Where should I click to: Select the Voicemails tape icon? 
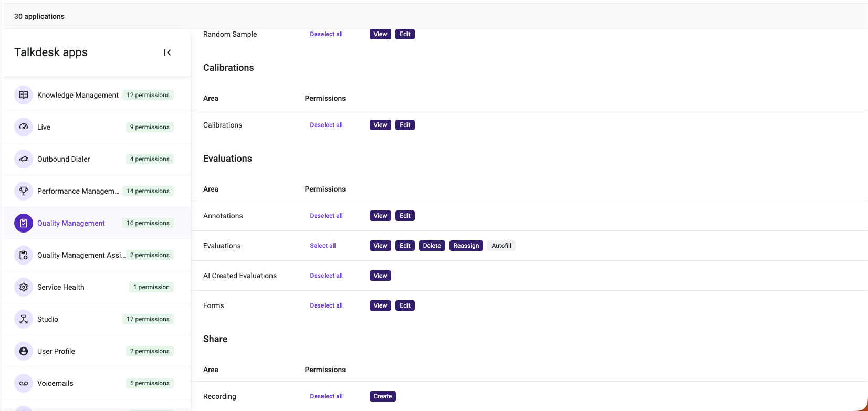[24, 383]
